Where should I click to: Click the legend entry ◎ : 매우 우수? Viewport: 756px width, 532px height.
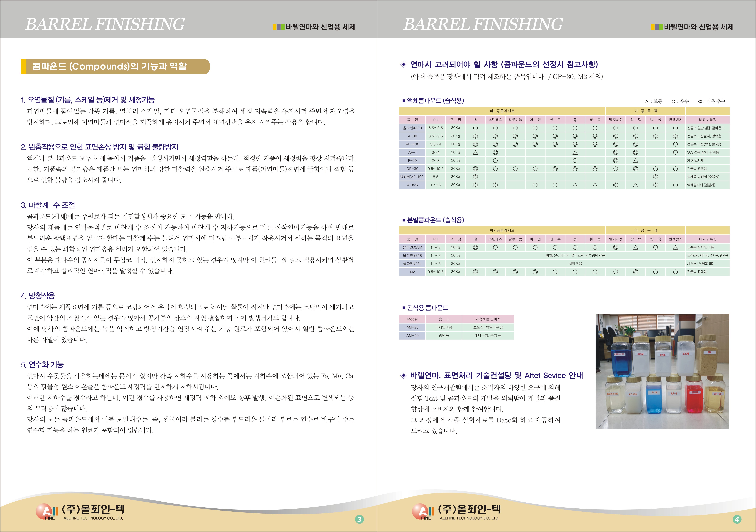712,101
